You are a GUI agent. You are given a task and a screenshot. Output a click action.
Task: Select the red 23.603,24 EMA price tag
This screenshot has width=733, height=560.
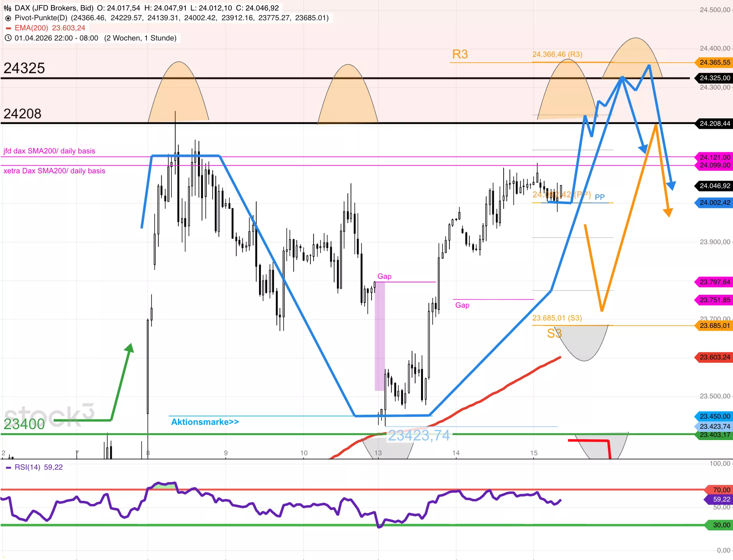[714, 357]
